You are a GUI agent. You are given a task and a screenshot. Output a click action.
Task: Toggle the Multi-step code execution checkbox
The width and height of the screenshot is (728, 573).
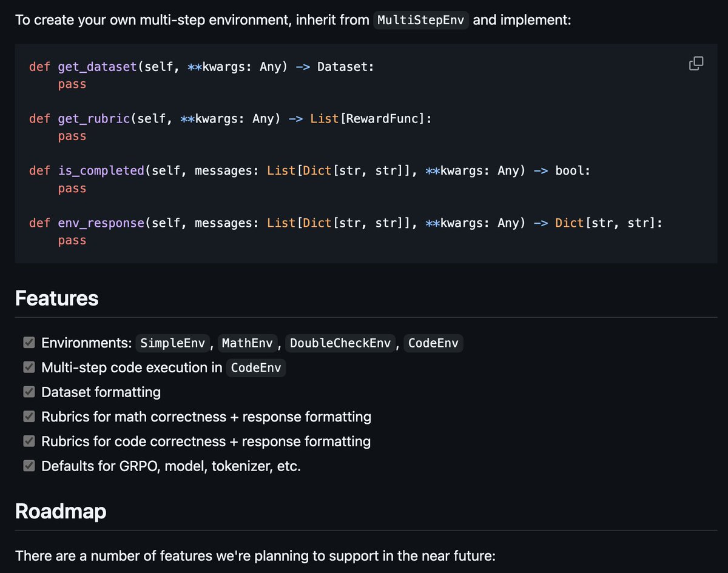[29, 367]
